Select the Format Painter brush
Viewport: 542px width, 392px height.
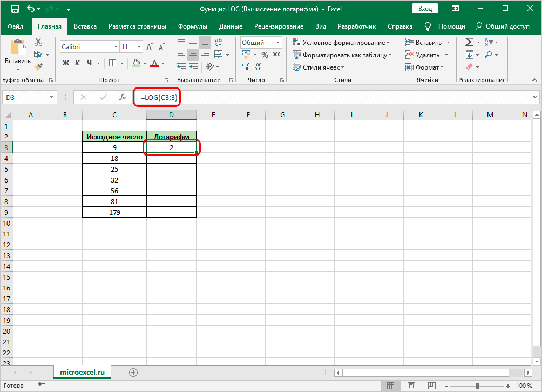38,66
